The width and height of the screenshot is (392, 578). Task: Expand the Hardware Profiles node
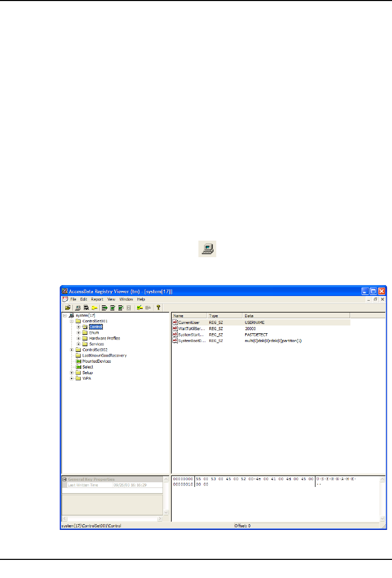[x=79, y=338]
